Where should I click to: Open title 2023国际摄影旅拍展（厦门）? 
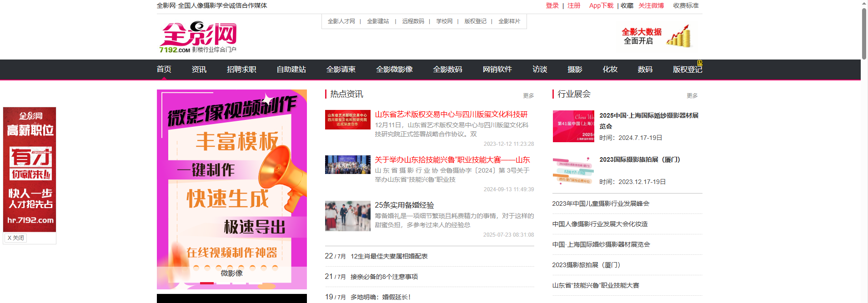pyautogui.click(x=640, y=159)
